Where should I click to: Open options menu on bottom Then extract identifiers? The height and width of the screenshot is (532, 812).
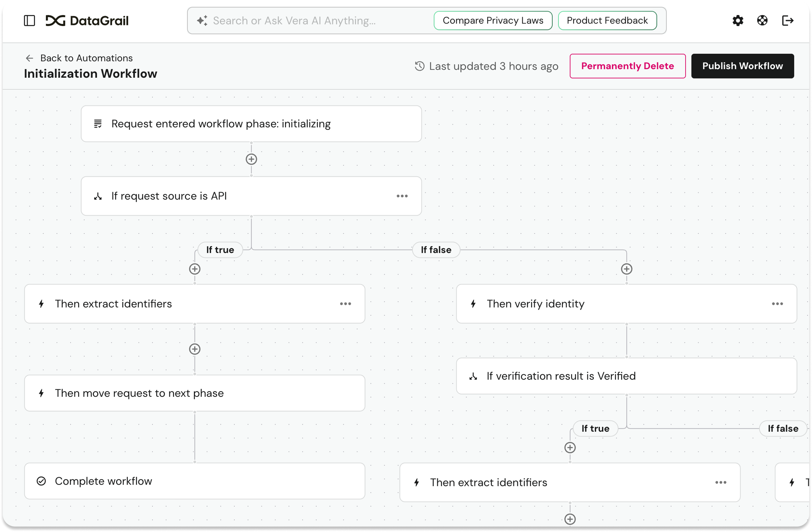(721, 482)
